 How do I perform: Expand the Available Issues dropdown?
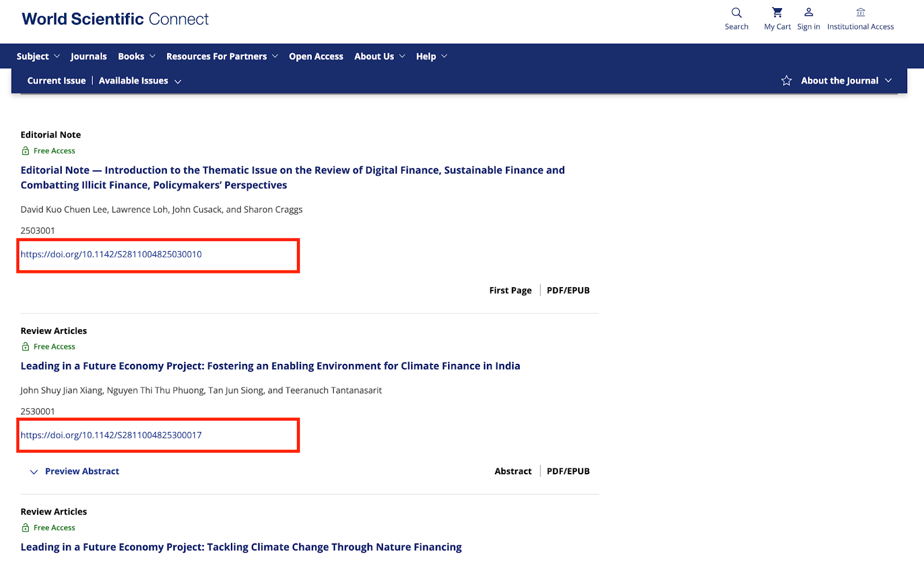click(x=140, y=81)
